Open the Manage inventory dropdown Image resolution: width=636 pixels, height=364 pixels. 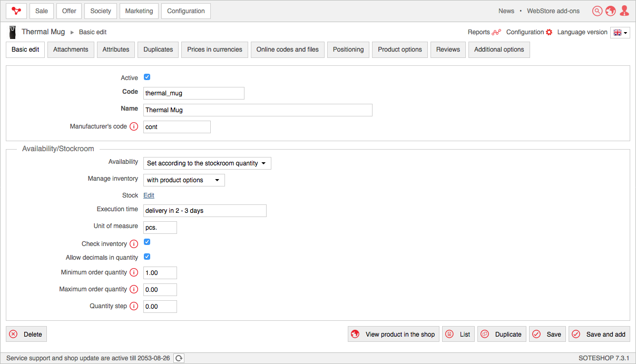(184, 180)
